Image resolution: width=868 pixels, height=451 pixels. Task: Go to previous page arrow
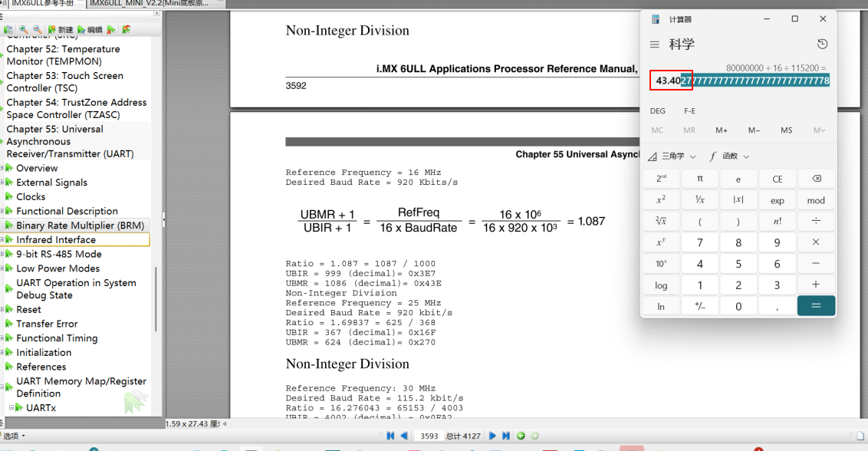tap(404, 436)
